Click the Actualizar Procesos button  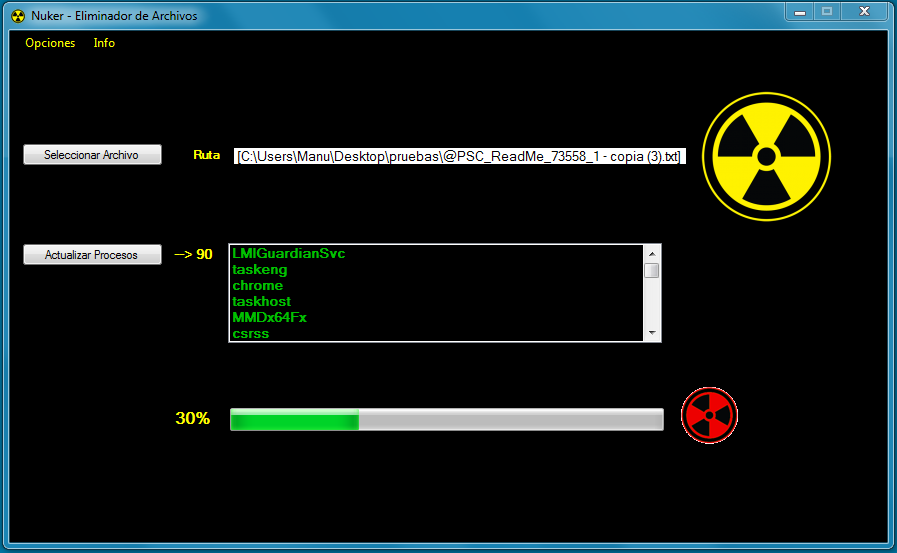click(x=92, y=254)
